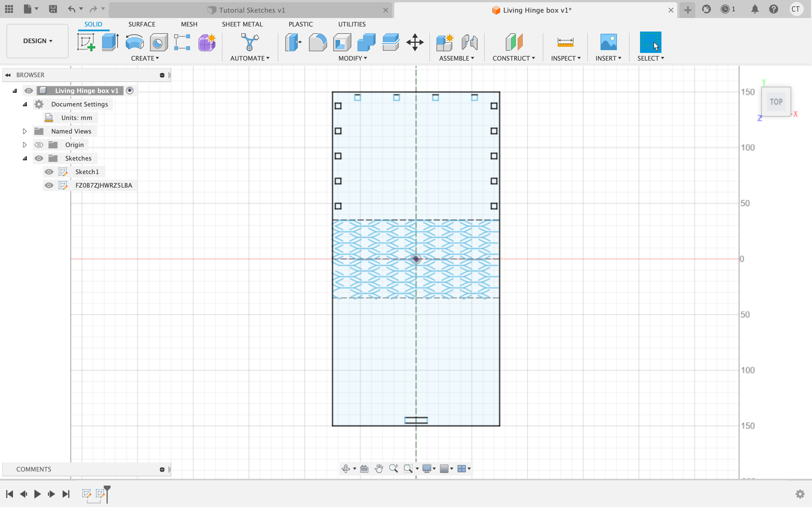The image size is (812, 507).
Task: Click the Save icon
Action: (x=53, y=9)
